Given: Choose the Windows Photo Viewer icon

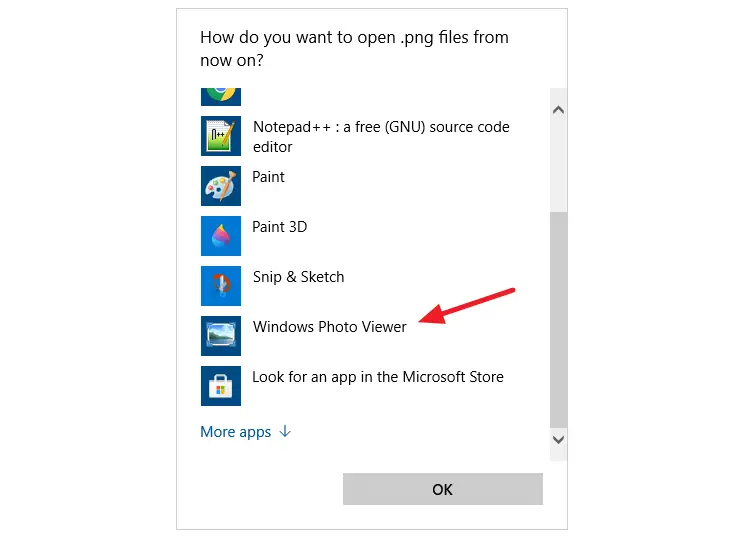Looking at the screenshot, I should pyautogui.click(x=221, y=336).
